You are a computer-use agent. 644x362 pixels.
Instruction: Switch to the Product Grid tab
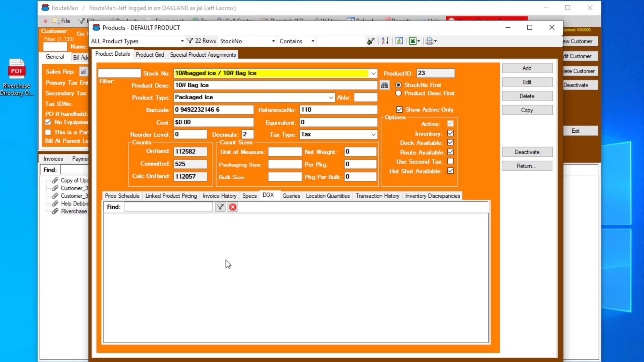click(150, 55)
